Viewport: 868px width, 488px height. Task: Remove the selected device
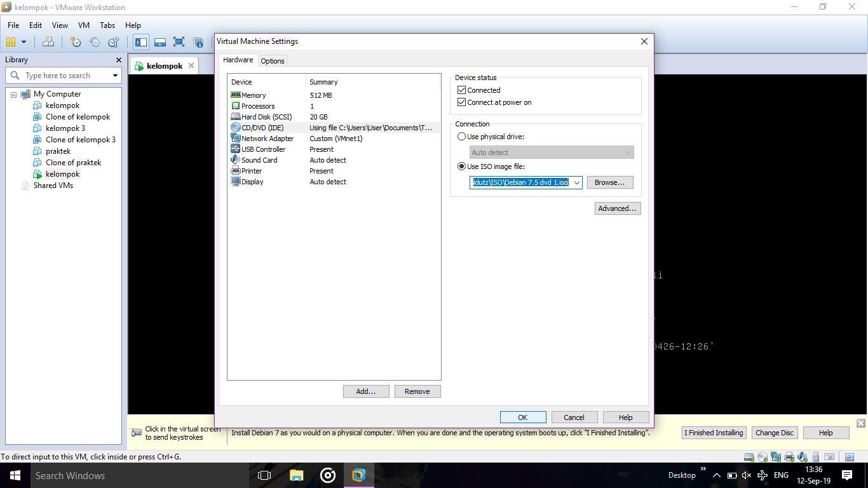(417, 391)
